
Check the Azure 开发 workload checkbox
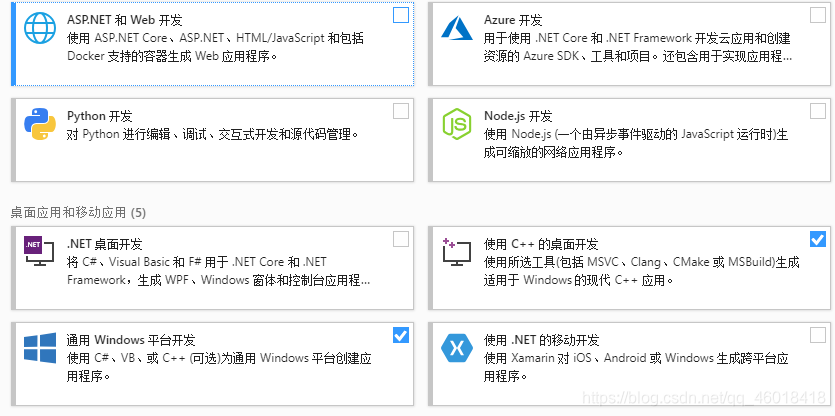818,15
